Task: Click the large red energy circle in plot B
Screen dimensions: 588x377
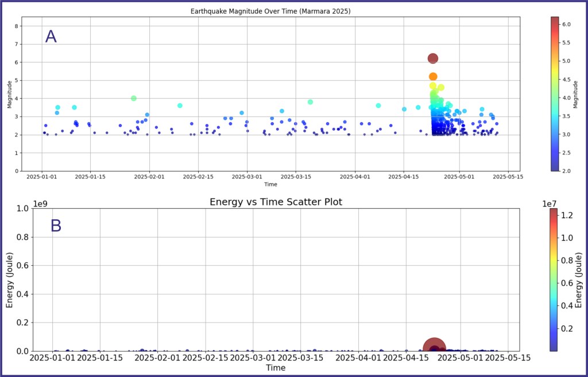Action: [435, 349]
